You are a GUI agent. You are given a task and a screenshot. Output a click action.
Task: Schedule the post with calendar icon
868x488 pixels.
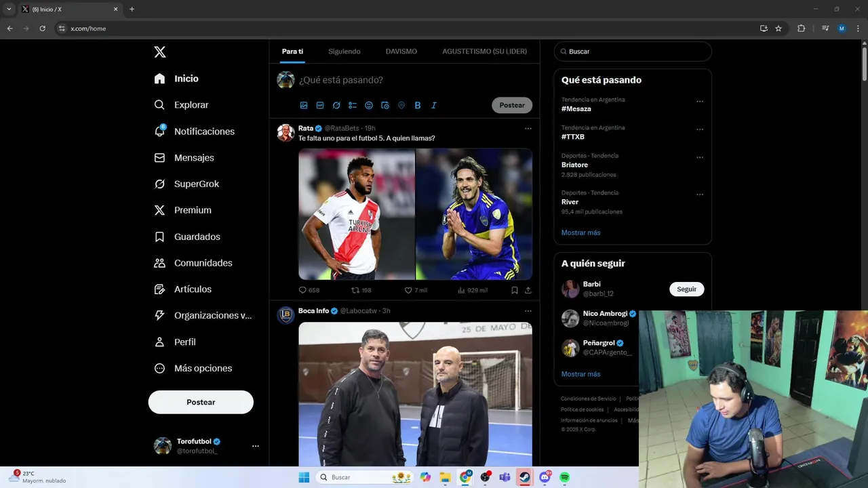point(385,105)
